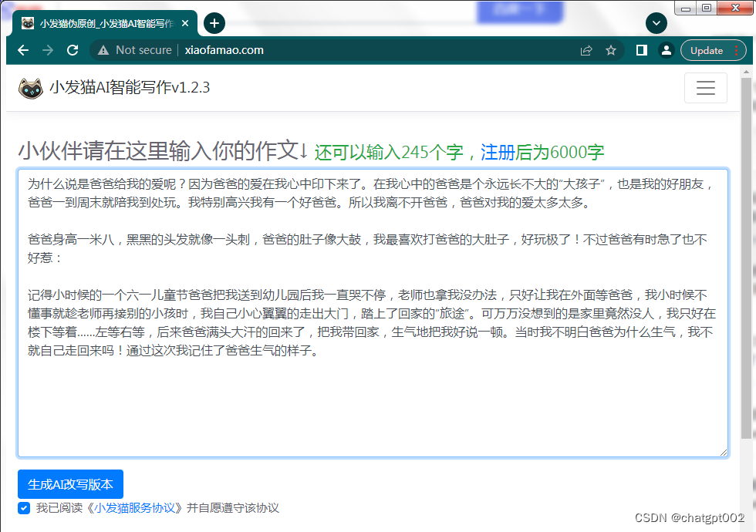Uncheck the 我已阅读 agreement checkbox
This screenshot has height=532, width=756.
click(24, 508)
